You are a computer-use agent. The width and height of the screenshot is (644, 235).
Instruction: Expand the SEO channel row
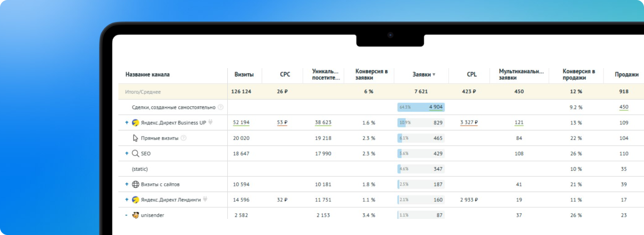pyautogui.click(x=126, y=154)
